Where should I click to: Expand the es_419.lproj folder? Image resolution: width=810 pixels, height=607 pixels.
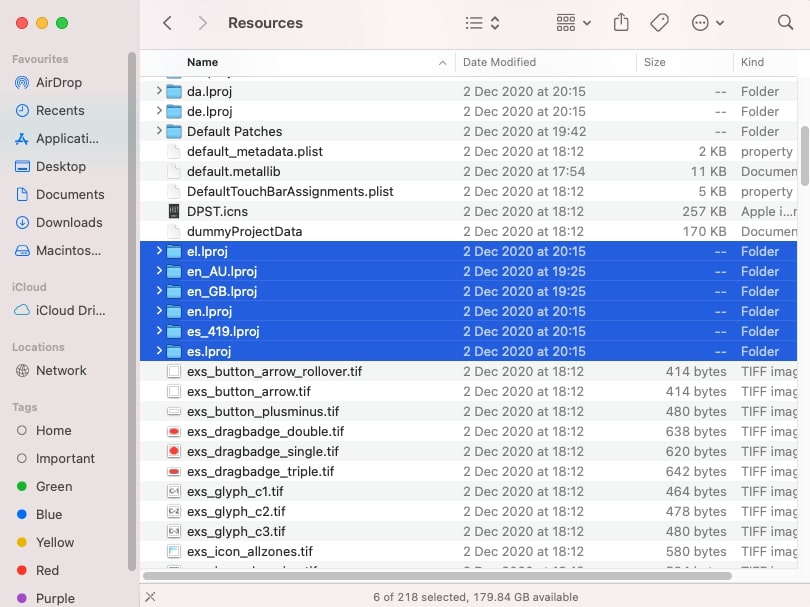pyautogui.click(x=159, y=331)
